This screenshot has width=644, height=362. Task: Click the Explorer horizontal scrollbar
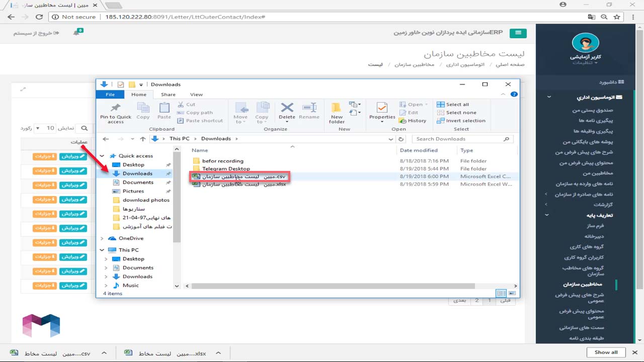point(334,286)
